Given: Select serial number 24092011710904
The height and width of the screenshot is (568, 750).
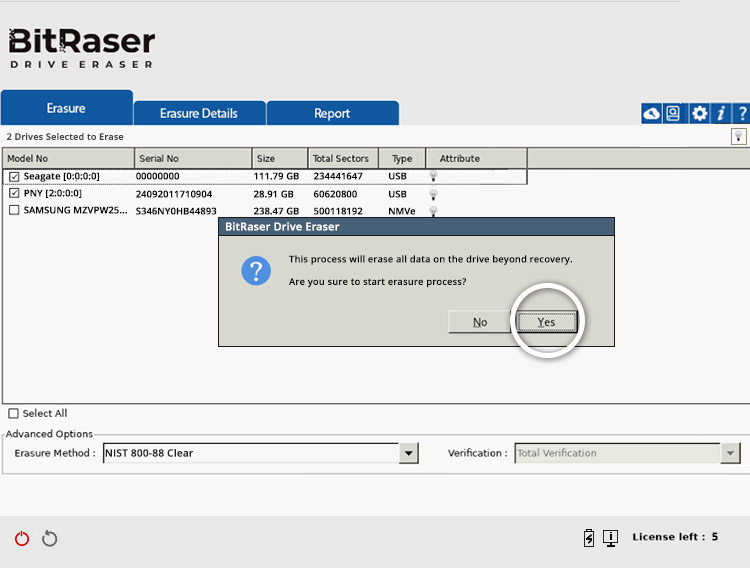Looking at the screenshot, I should [x=174, y=194].
